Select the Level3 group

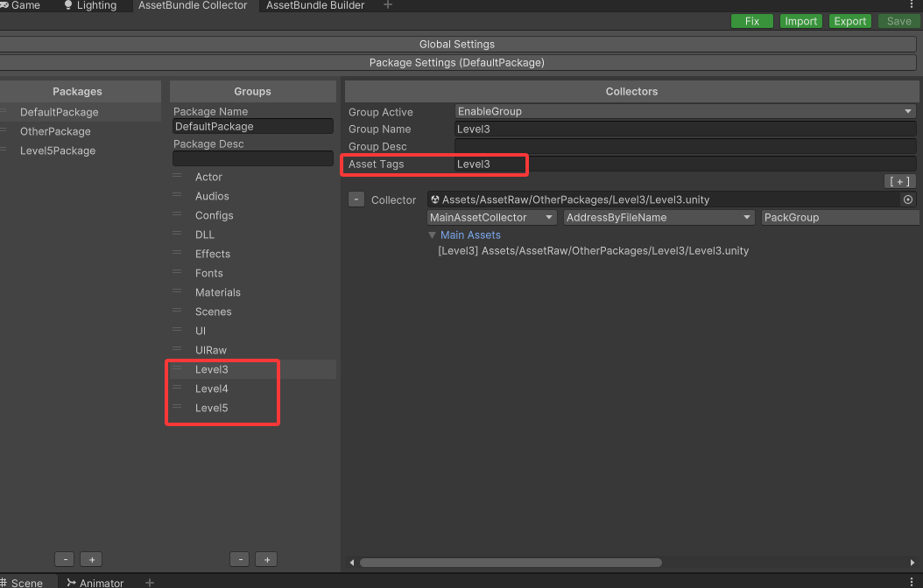253,369
